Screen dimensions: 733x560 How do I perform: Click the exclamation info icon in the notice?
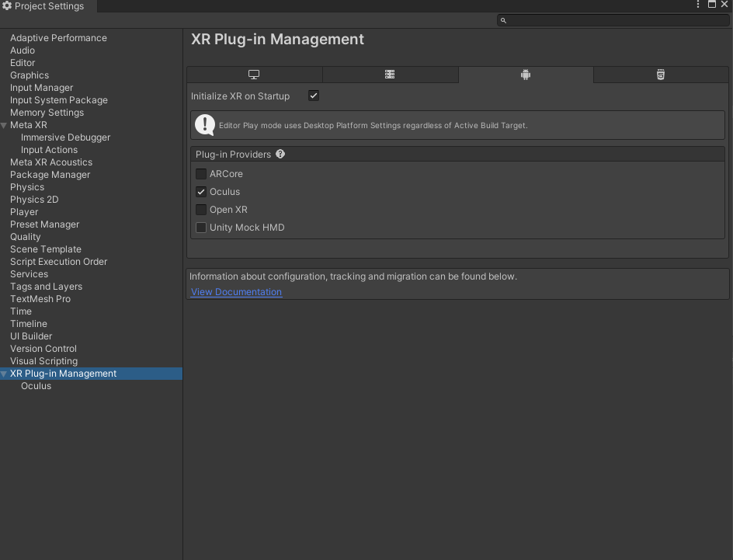(205, 124)
